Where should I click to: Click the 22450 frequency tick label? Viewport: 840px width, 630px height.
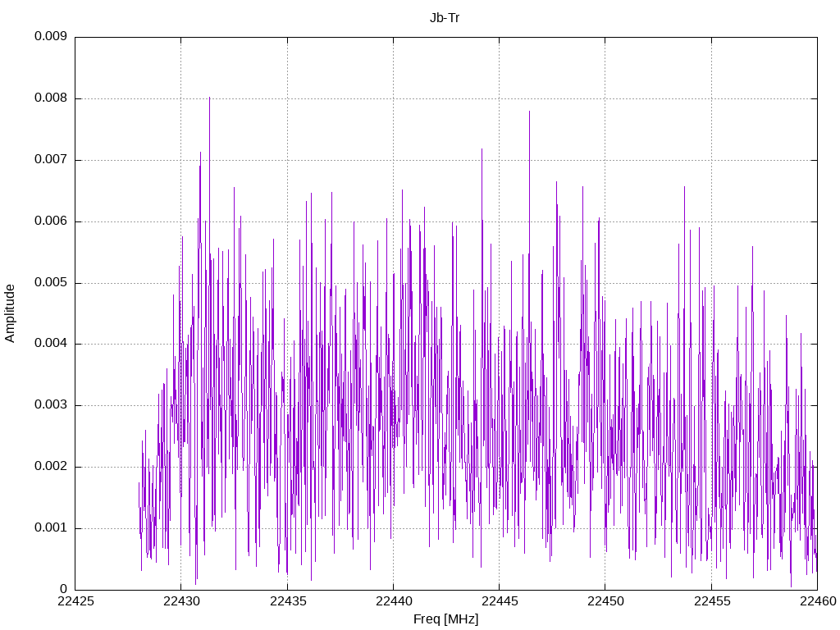coord(605,601)
